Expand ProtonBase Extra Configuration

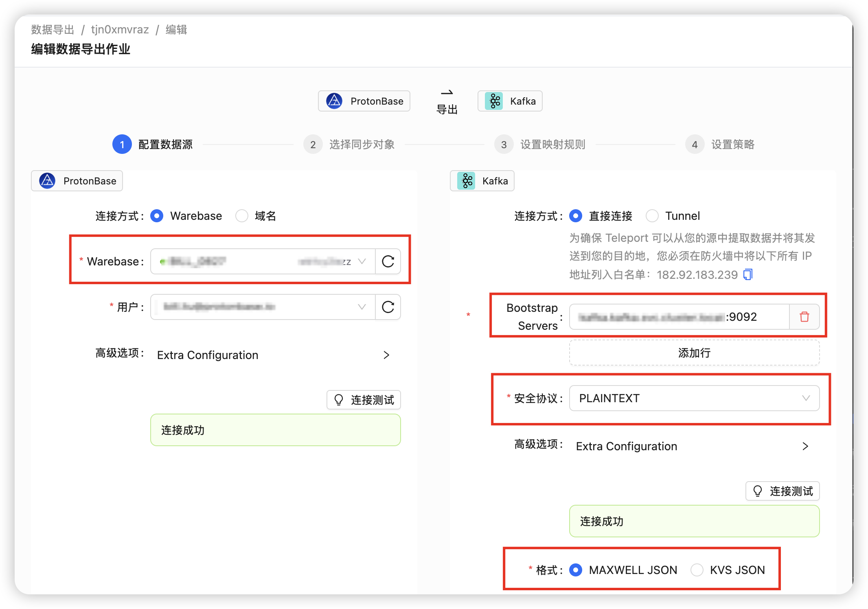pyautogui.click(x=275, y=355)
